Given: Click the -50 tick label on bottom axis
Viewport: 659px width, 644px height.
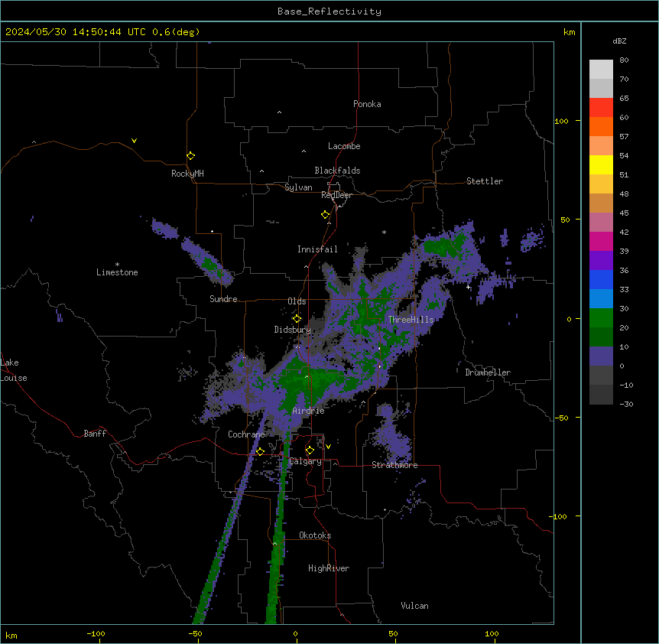Looking at the screenshot, I should (195, 633).
